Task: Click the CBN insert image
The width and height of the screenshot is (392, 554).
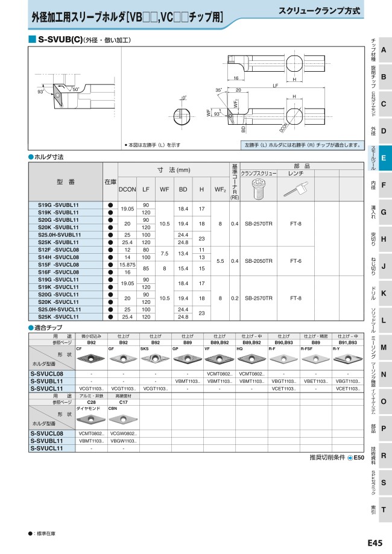Action: 123,418
